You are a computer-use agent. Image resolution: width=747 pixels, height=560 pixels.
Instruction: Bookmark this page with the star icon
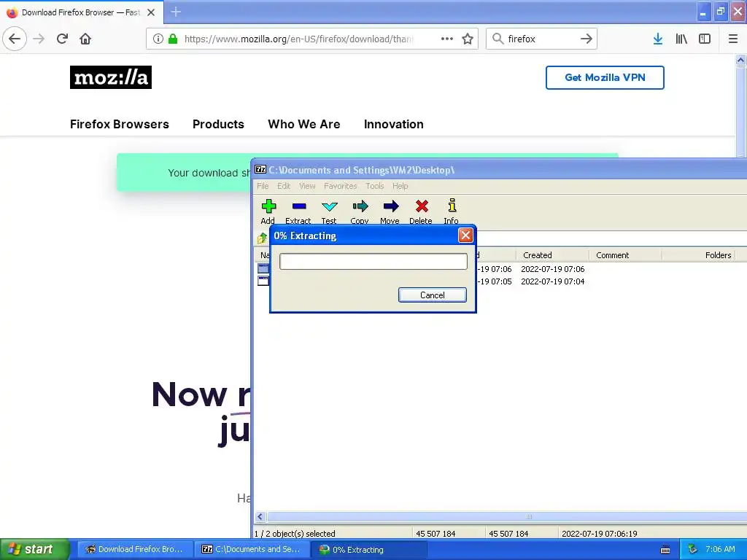468,39
